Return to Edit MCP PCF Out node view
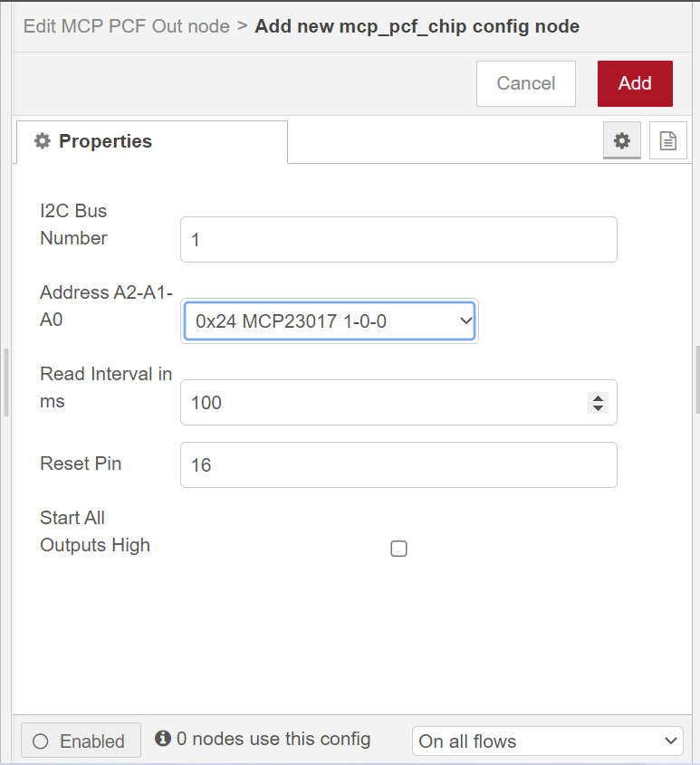This screenshot has width=700, height=765. [x=126, y=26]
